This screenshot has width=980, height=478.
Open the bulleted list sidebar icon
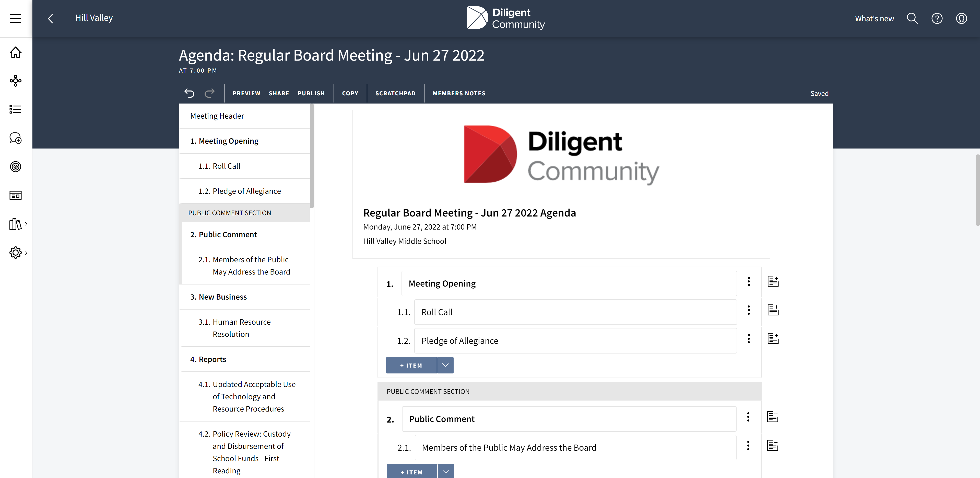[16, 109]
